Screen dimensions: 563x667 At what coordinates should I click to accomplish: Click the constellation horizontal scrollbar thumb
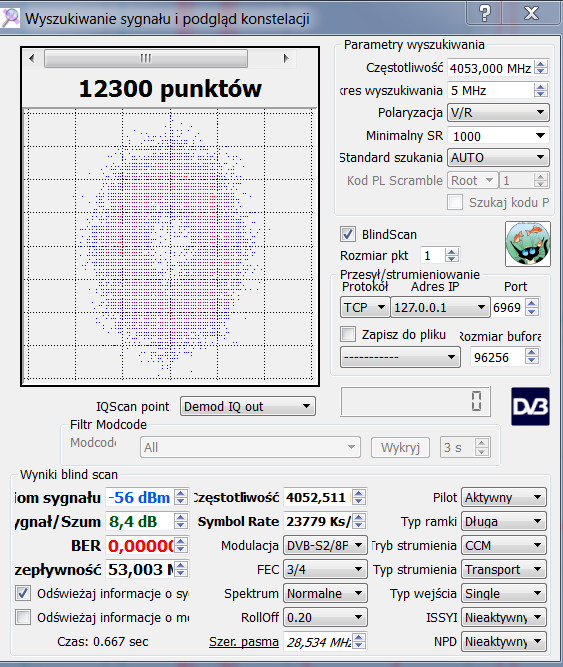click(x=146, y=58)
